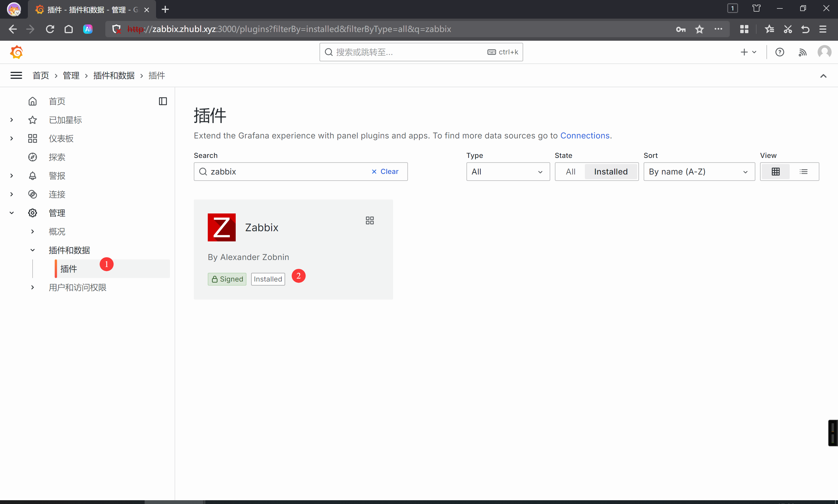Image resolution: width=838 pixels, height=504 pixels.
Task: Open the help question mark menu
Action: (780, 52)
